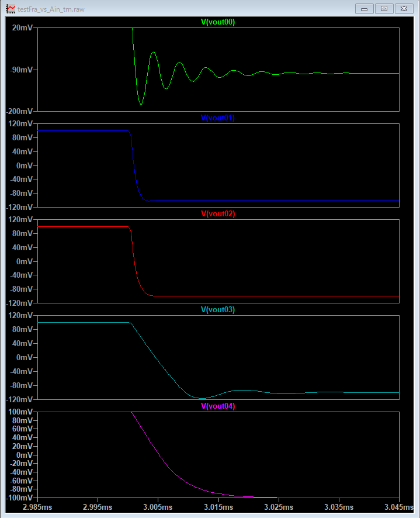This screenshot has width=420, height=518.
Task: Click the 120mV axis label of vout03 pane
Action: click(20, 315)
